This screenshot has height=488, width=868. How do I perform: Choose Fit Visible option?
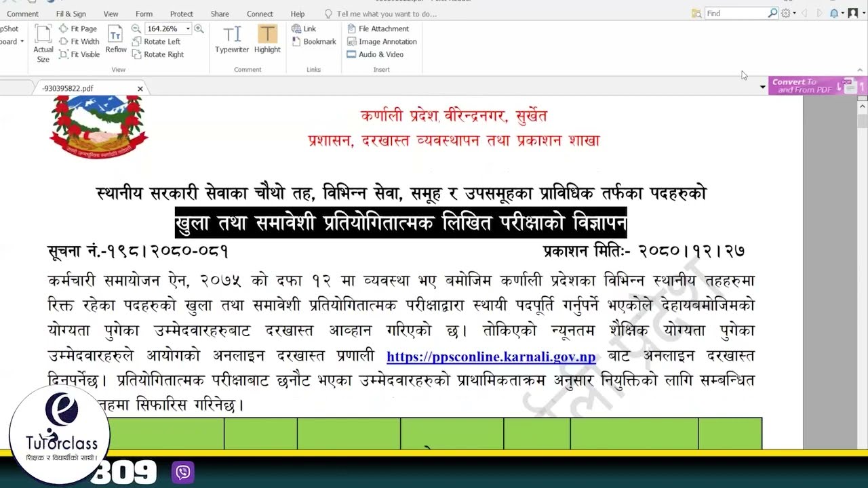(79, 54)
